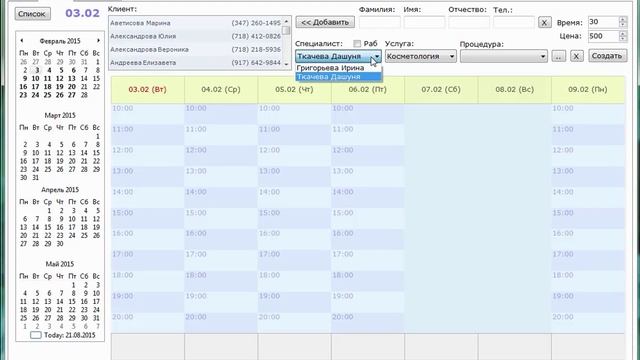Select March 31 in the calendar

point(36,178)
